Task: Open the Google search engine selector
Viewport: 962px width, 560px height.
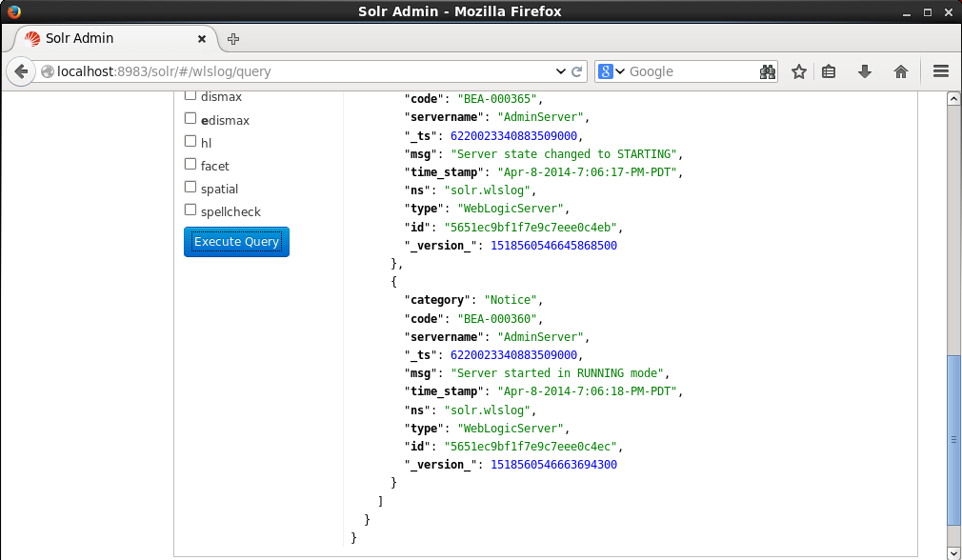Action: pos(611,71)
